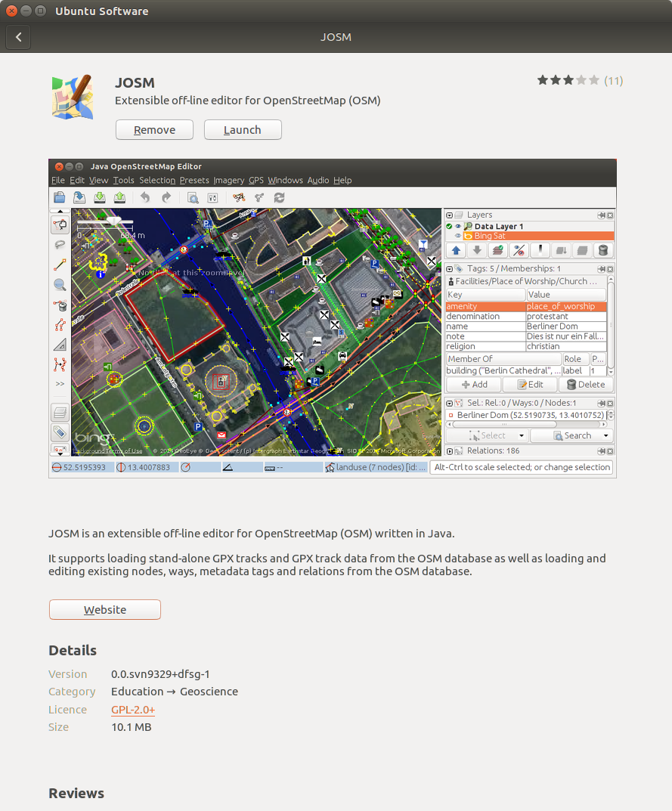Go back using the header back arrow
672x811 pixels.
19,37
